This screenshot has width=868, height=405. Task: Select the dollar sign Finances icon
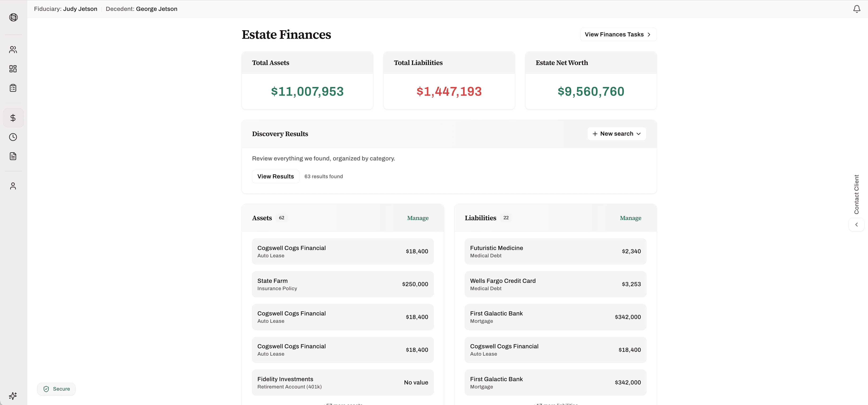pos(13,118)
